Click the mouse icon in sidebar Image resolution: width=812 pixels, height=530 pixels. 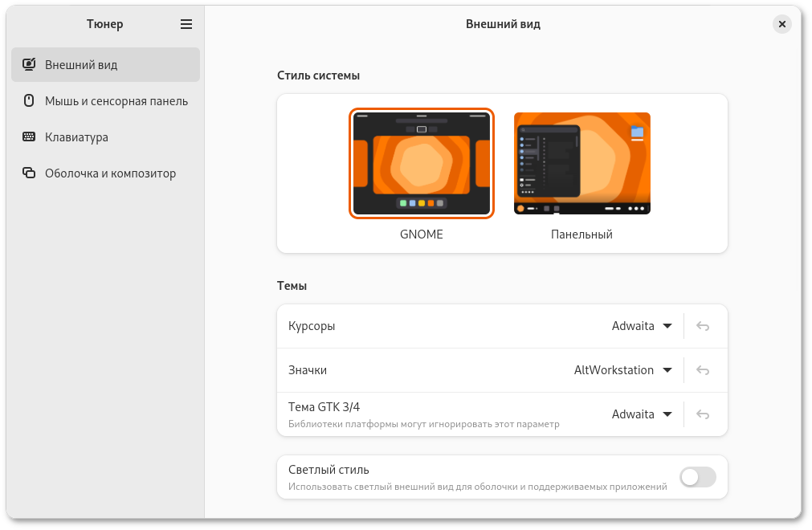[29, 101]
